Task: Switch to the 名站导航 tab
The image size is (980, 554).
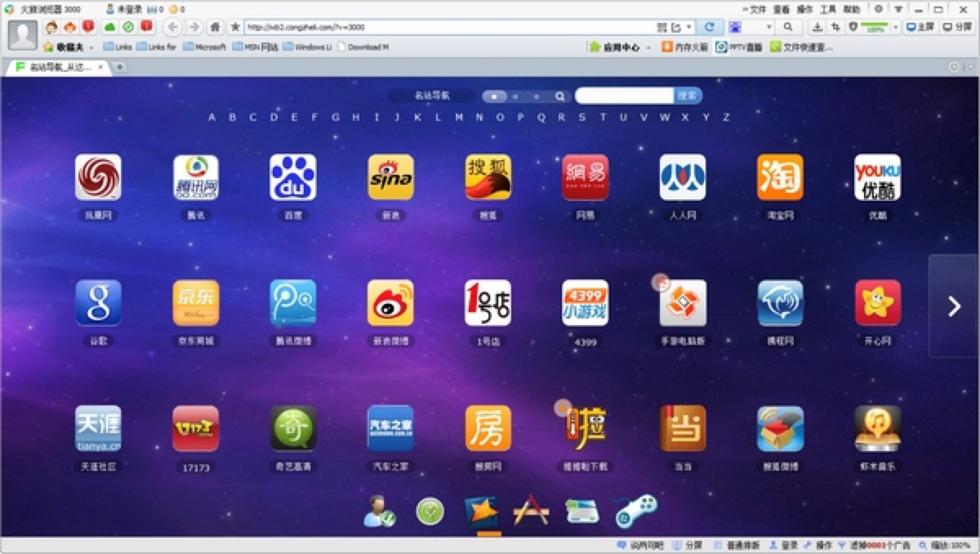Action: pos(49,68)
